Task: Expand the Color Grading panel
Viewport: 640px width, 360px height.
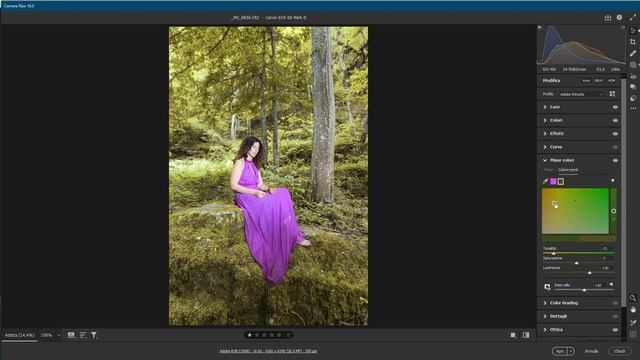Action: point(545,303)
